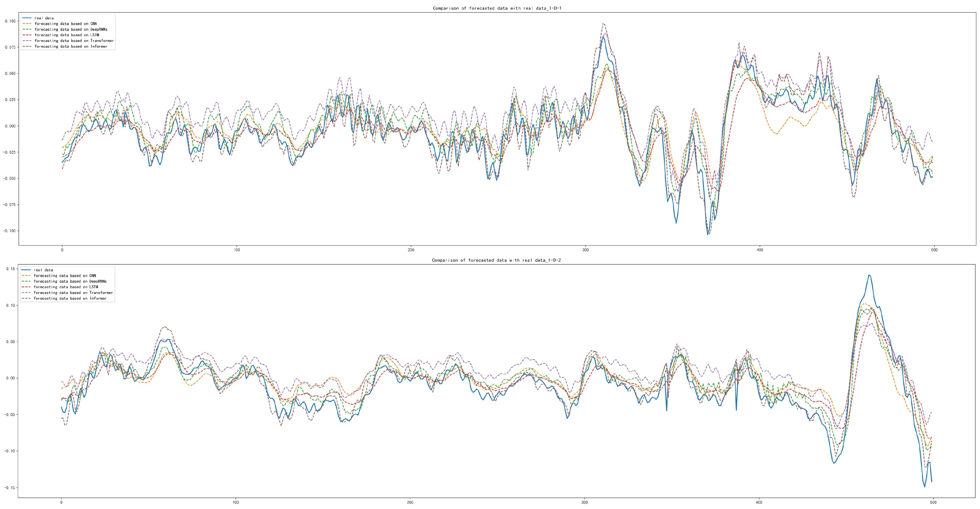The width and height of the screenshot is (980, 509).
Task: Click the -0.15 y-axis tick of bottom chart
Action: (9, 488)
